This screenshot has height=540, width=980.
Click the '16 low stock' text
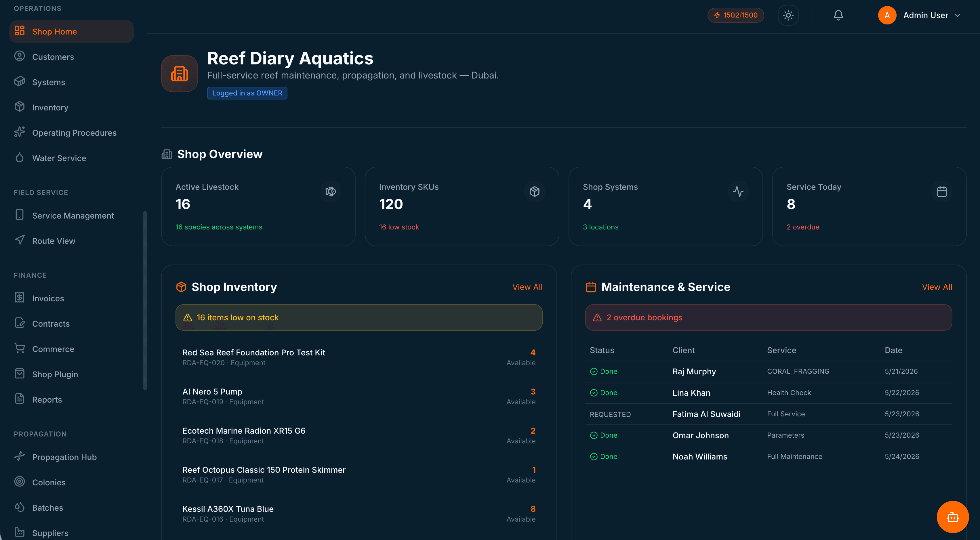399,227
